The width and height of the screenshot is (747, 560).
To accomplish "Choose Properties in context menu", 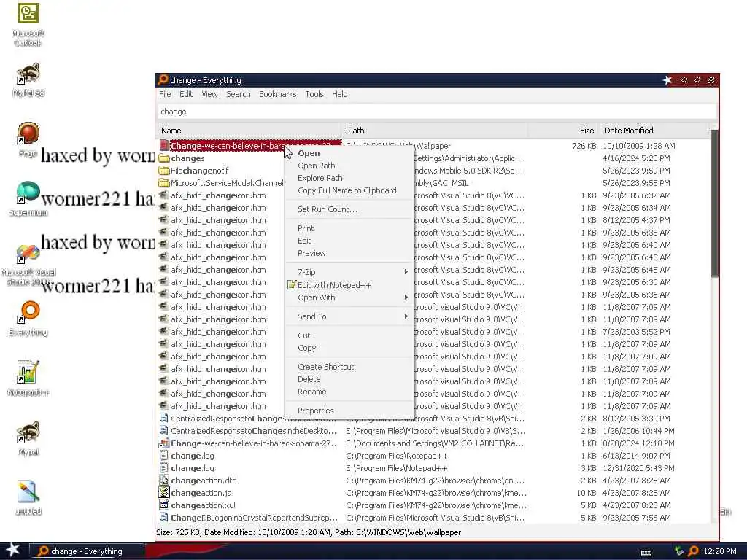I will (349, 411).
